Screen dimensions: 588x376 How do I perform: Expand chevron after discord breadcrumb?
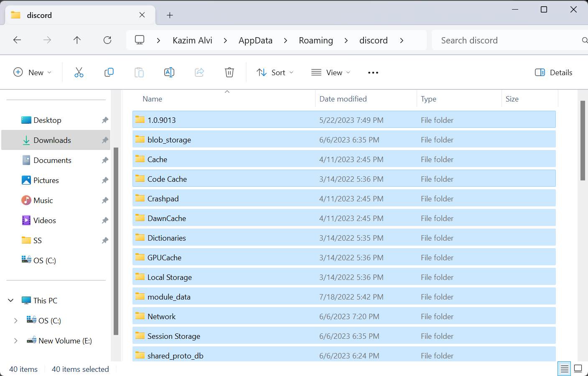pos(402,41)
